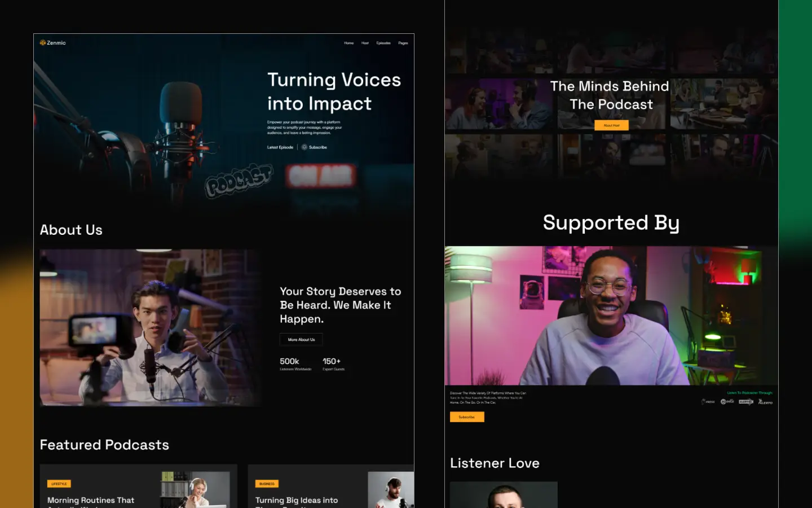
Task: Open the Pages nav menu
Action: coord(403,43)
